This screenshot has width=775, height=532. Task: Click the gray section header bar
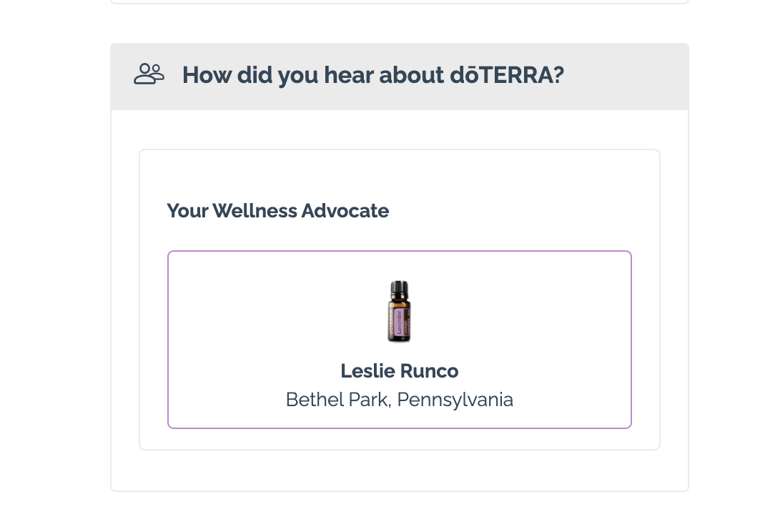[400, 77]
